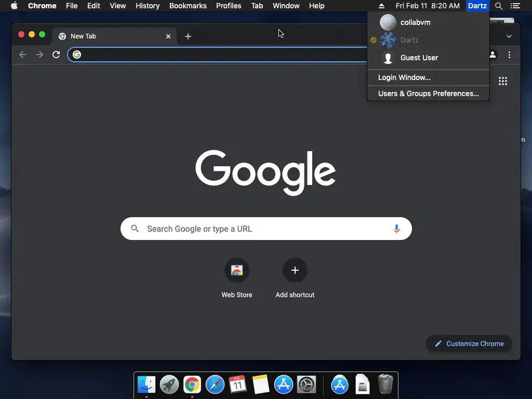Open Calendar from the Dock
The width and height of the screenshot is (532, 399).
tap(237, 385)
